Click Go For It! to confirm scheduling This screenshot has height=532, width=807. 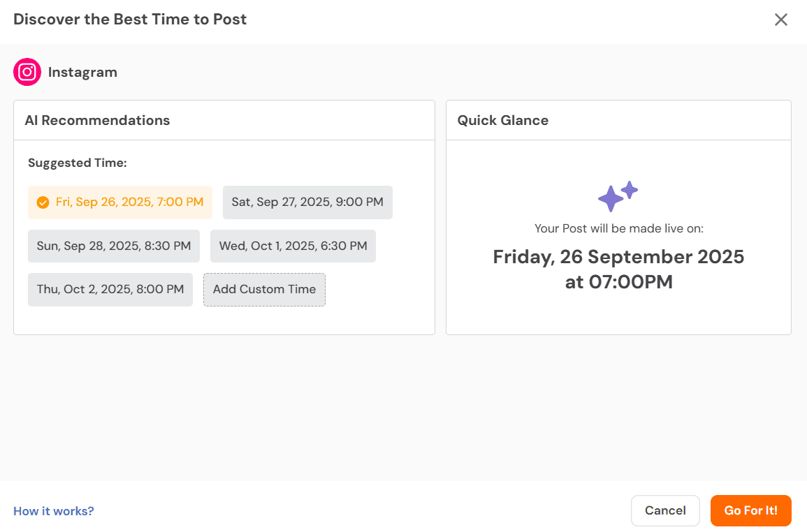(750, 510)
